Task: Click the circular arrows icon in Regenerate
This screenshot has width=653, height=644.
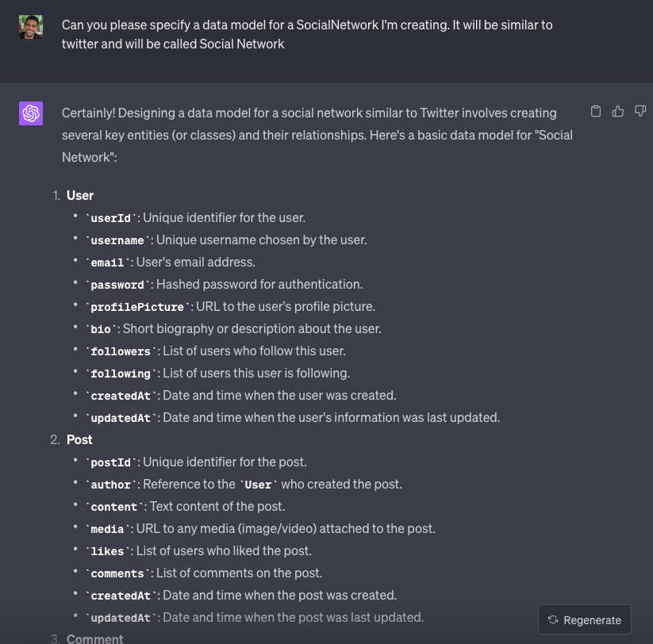Action: 553,619
